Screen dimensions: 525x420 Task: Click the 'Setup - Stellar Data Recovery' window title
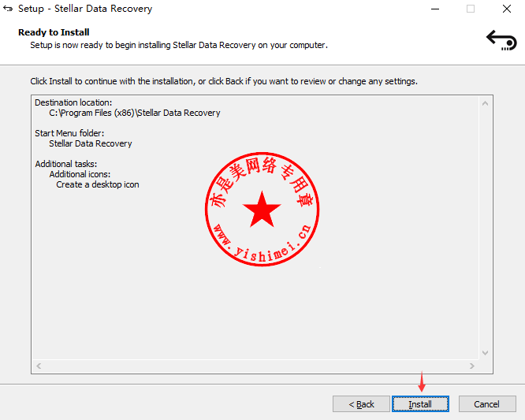(x=85, y=9)
